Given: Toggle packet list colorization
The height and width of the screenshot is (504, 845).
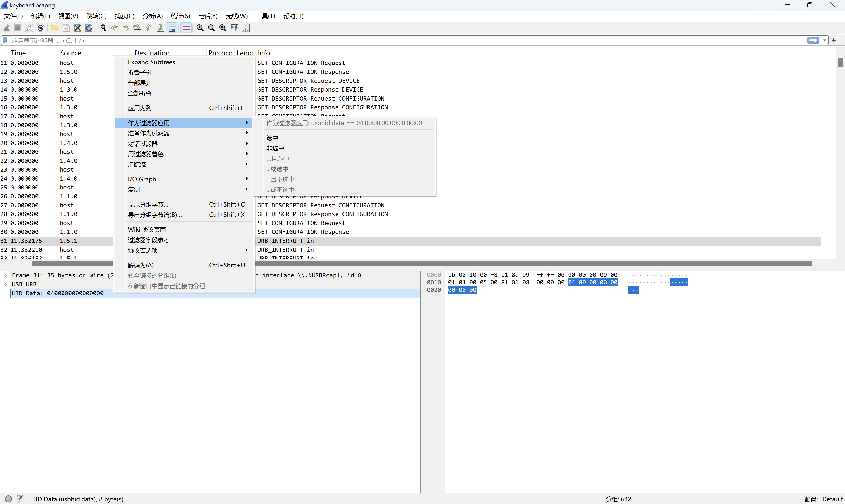Looking at the screenshot, I should [x=186, y=28].
